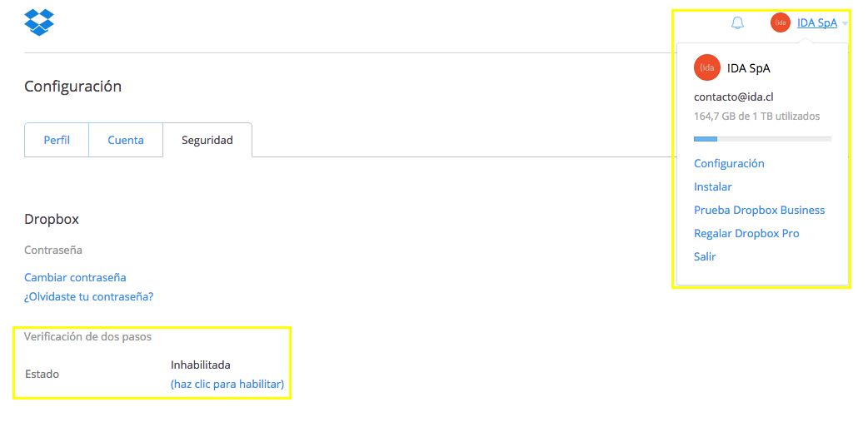Open Configuración from the account menu

coord(729,163)
